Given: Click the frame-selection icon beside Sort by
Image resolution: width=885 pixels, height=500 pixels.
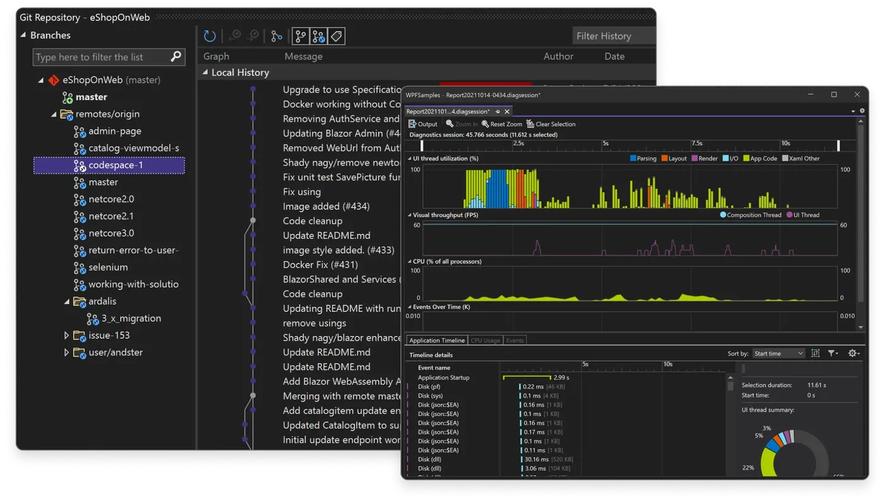Looking at the screenshot, I should click(x=815, y=353).
